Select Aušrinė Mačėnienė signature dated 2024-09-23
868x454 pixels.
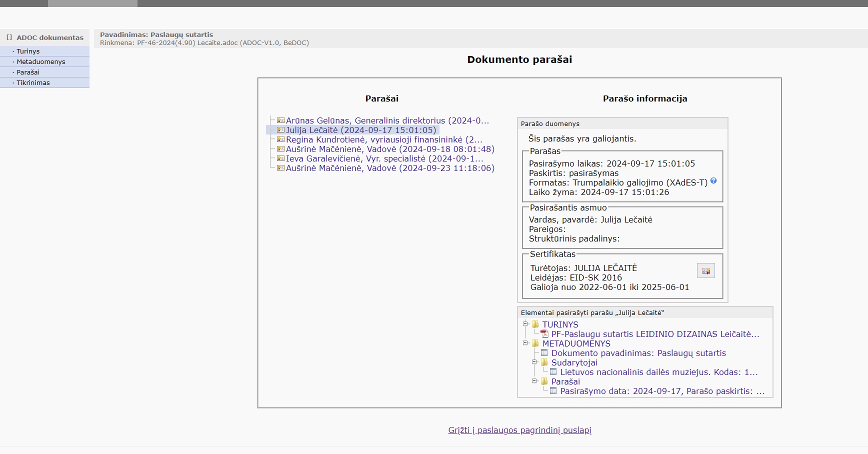389,168
